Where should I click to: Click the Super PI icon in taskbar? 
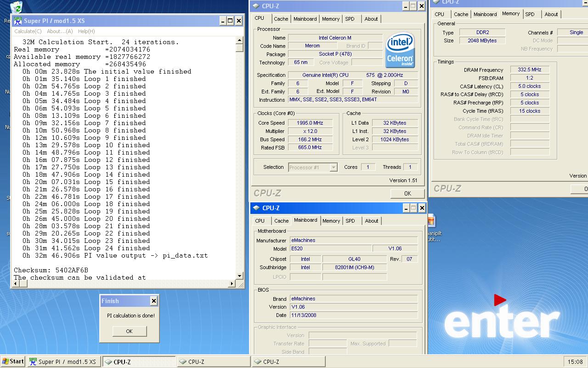[x=33, y=362]
